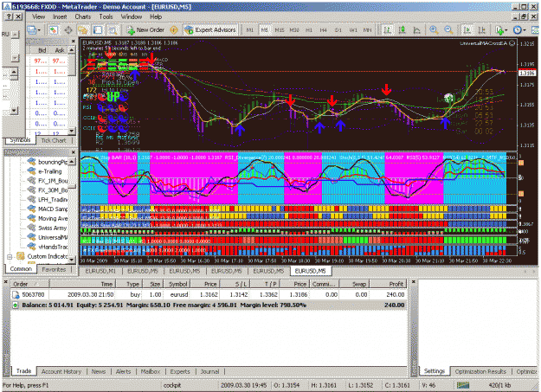Select the MN timeframe

[x=368, y=30]
